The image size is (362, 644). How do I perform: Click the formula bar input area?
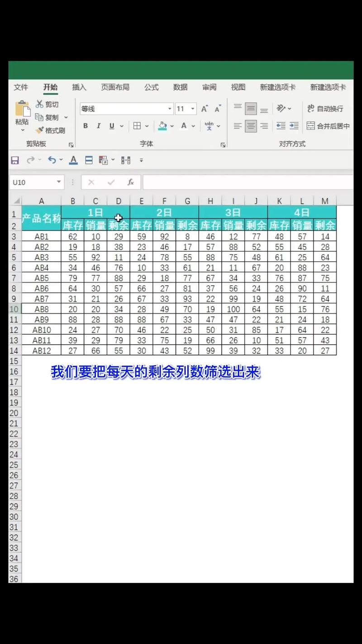pyautogui.click(x=248, y=182)
